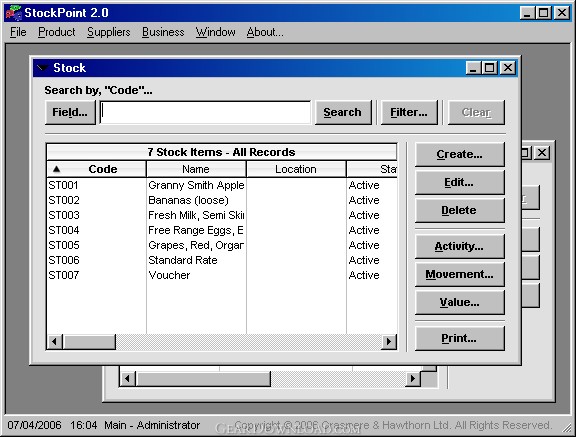This screenshot has width=576, height=437.
Task: Open the Window menu
Action: click(x=215, y=32)
